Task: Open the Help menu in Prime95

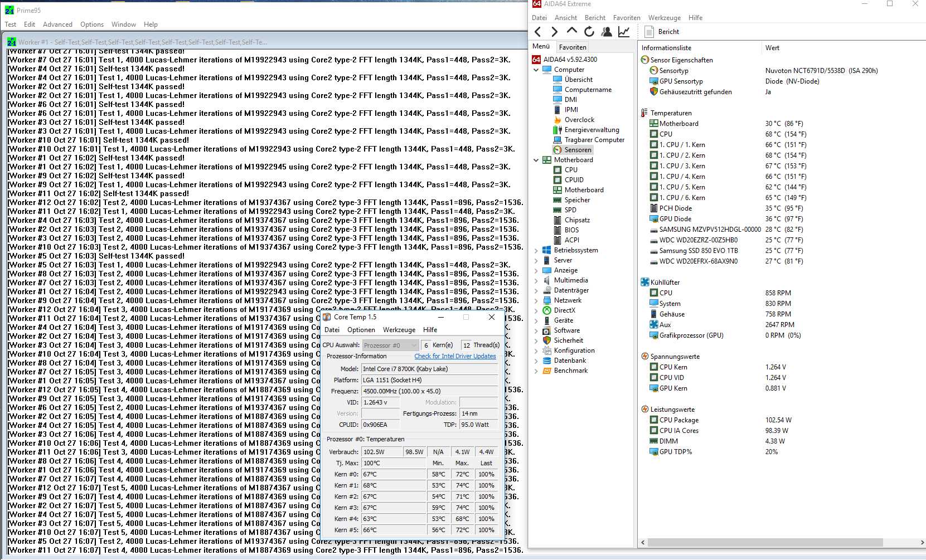Action: (x=151, y=25)
